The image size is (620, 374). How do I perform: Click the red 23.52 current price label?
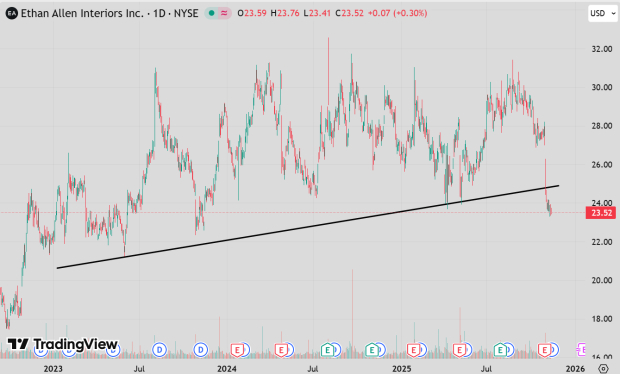[x=601, y=213]
